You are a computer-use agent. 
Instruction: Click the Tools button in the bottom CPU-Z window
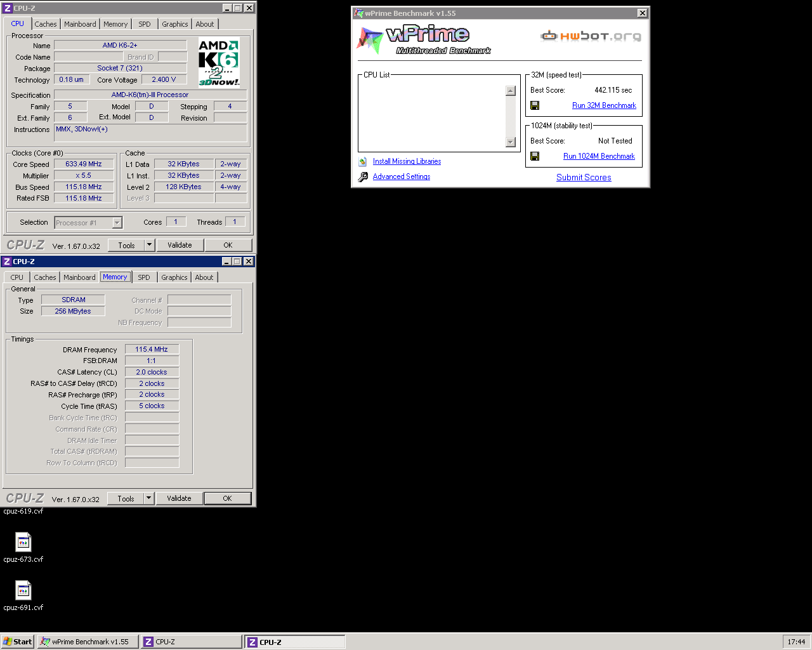126,498
